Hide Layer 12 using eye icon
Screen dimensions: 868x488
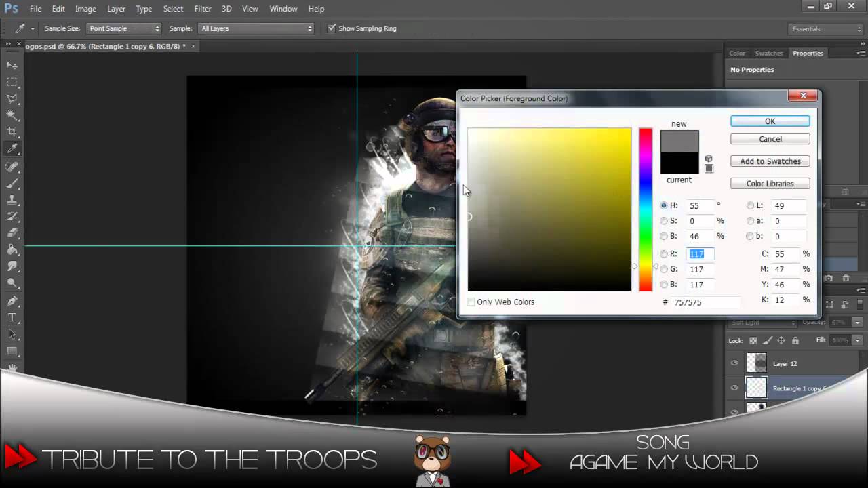[734, 363]
